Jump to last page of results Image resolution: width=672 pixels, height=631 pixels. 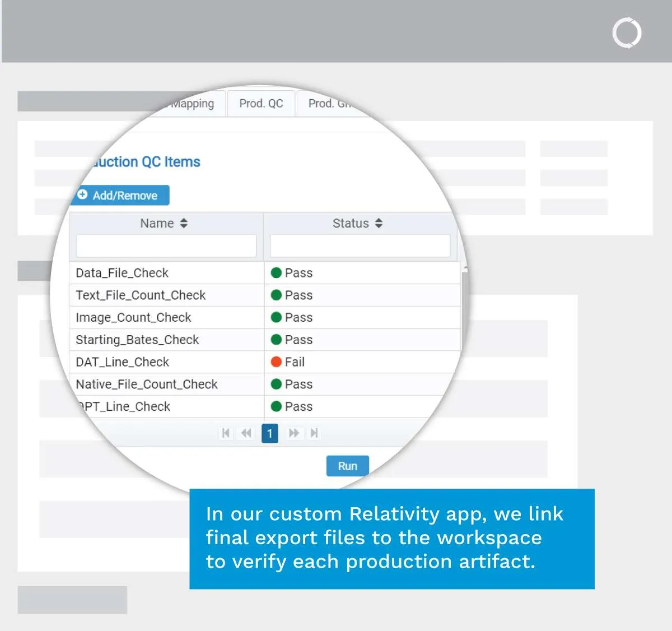pos(314,433)
